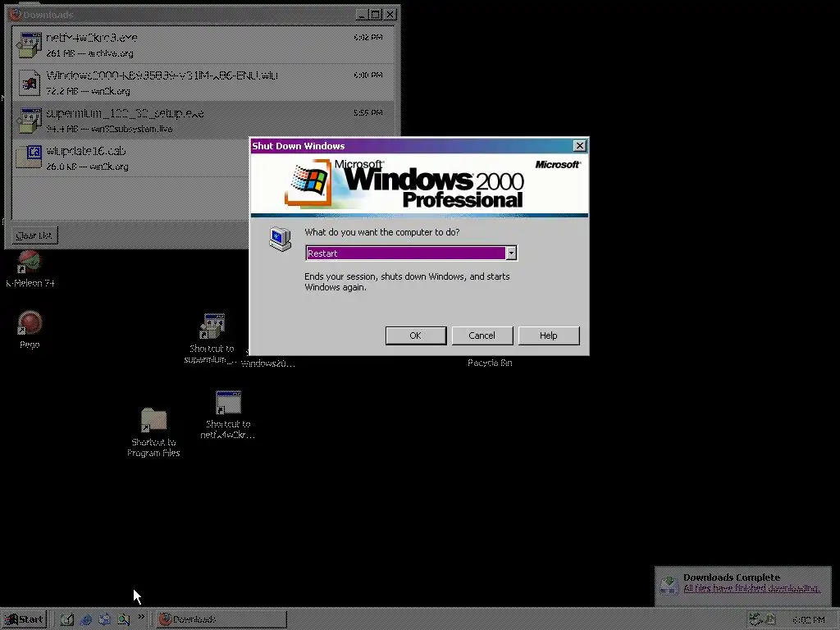Minimize the Downloads window
This screenshot has height=630, width=840.
click(362, 15)
